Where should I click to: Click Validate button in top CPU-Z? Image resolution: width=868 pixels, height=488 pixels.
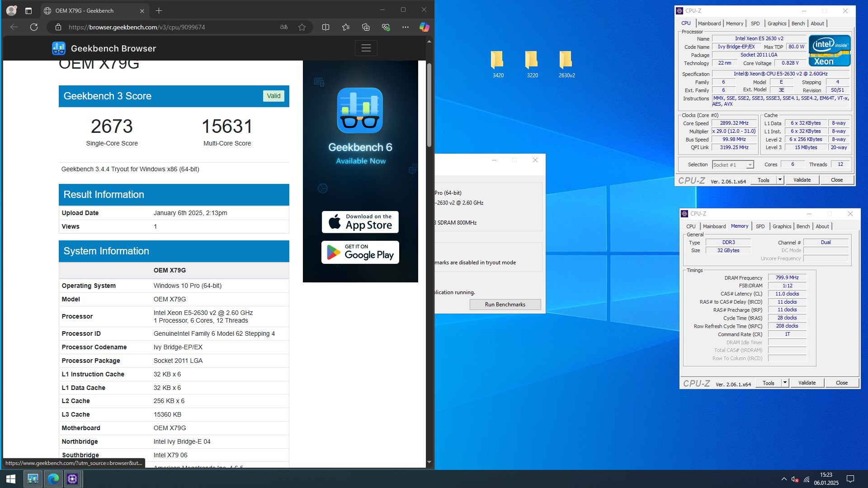(802, 180)
